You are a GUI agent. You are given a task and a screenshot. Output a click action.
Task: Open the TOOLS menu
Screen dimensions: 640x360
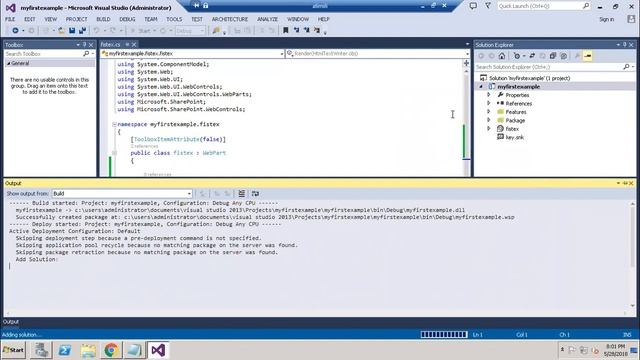174,19
